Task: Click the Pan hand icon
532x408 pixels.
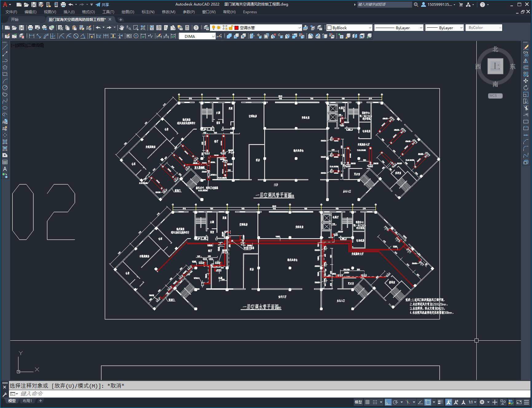Action: click(122, 28)
